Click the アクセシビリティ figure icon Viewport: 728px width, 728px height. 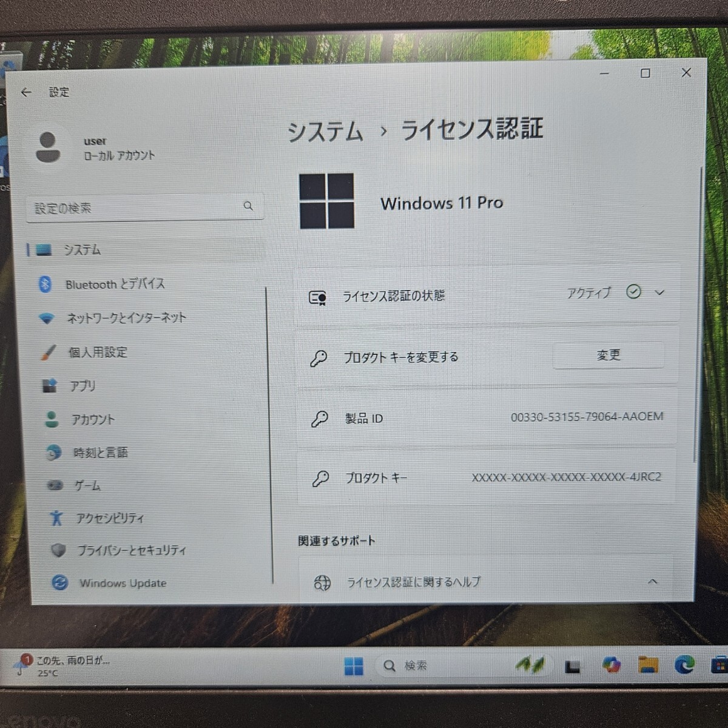click(x=56, y=517)
